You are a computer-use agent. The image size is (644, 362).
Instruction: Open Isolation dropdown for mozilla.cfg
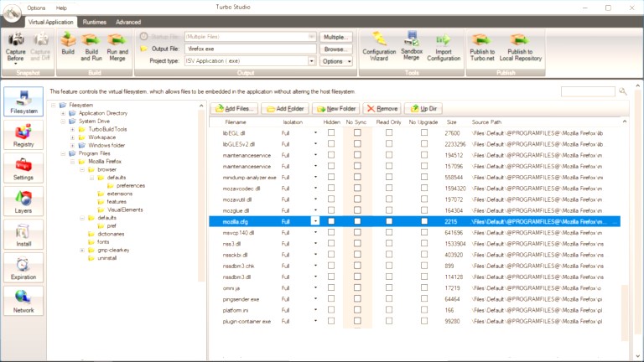tap(315, 221)
